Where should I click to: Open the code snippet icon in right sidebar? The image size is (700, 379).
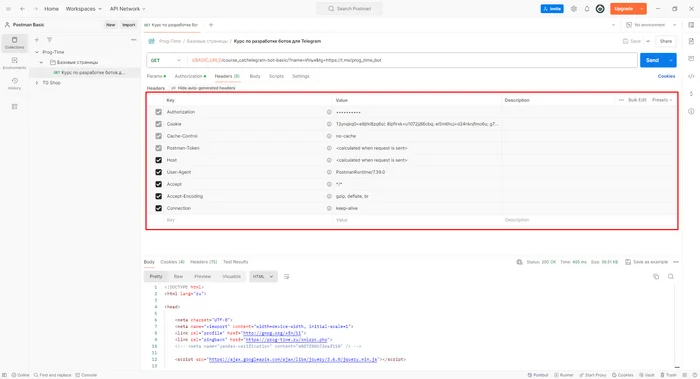[691, 76]
